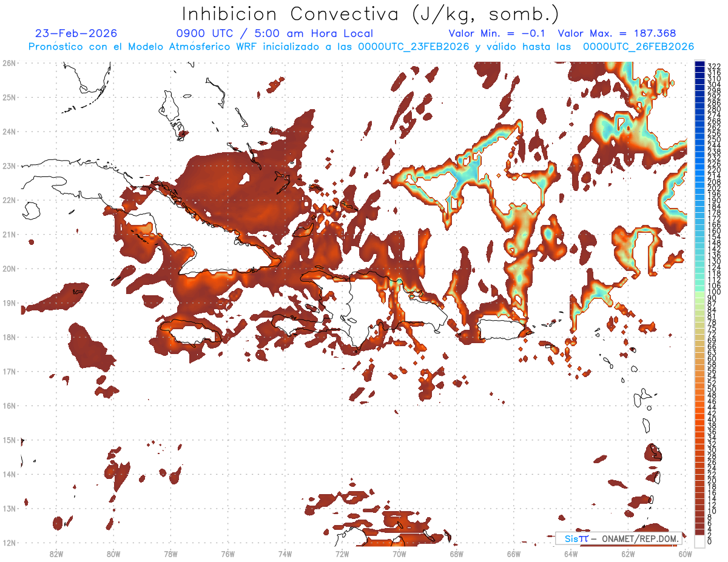Click the 66W longitude label

point(514,554)
